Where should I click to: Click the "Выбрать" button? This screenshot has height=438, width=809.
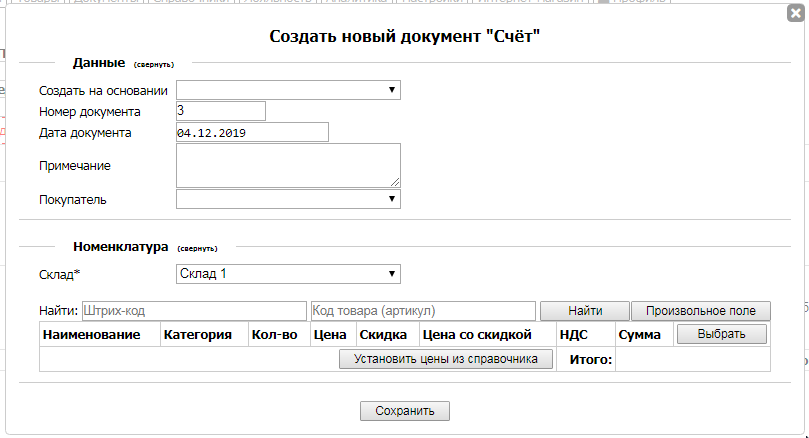(721, 334)
